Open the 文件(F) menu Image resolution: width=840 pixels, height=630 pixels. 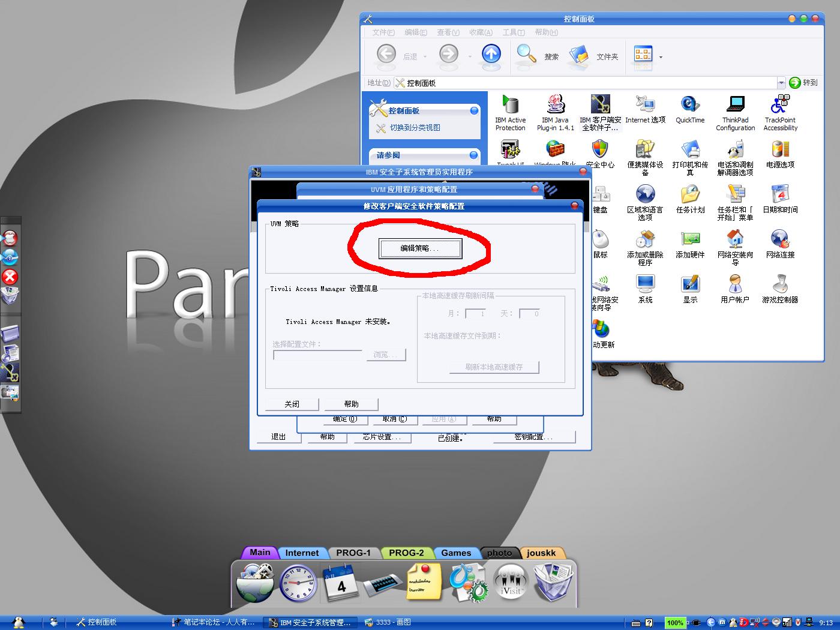383,32
